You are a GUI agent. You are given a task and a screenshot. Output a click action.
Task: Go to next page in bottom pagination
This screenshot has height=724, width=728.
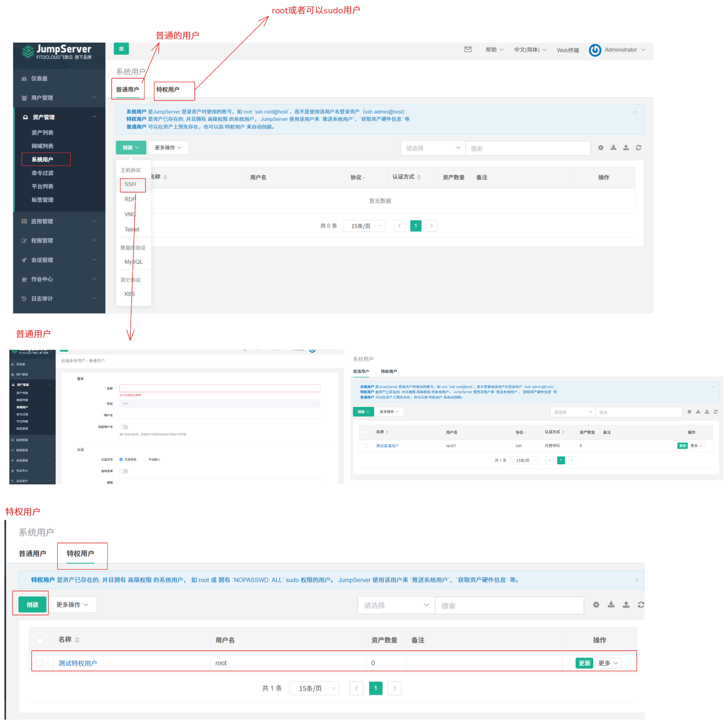(x=394, y=688)
